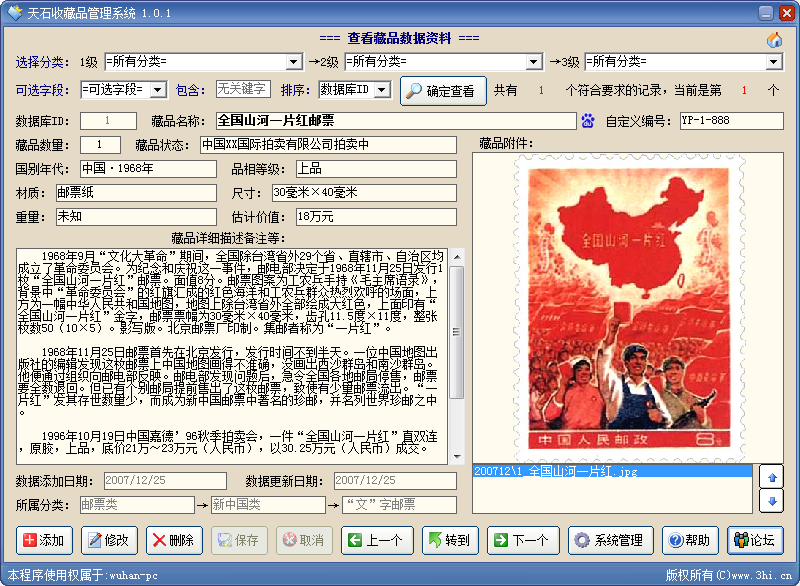Open 论坛 forum
Viewport: 800px width, 586px height.
coord(755,540)
